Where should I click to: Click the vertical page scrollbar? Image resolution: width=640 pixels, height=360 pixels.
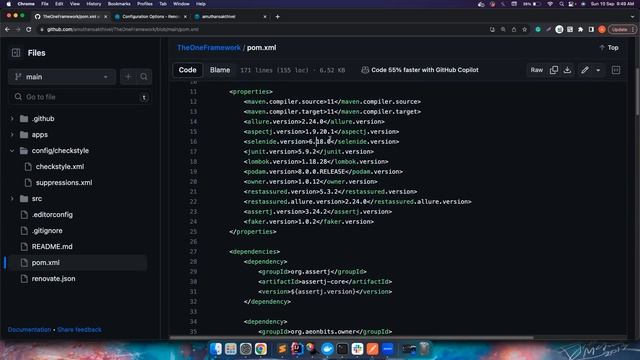637,92
